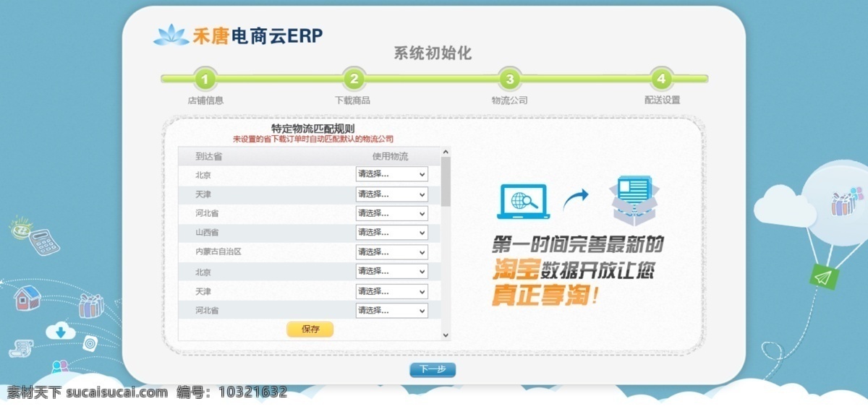Click the 禾唐电商云ERP brand name text
The height and width of the screenshot is (409, 868).
[257, 35]
